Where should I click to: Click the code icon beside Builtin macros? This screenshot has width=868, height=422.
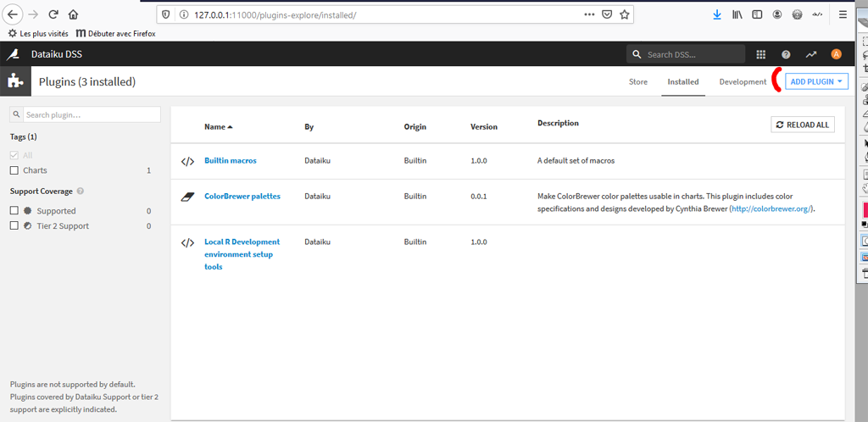[187, 162]
